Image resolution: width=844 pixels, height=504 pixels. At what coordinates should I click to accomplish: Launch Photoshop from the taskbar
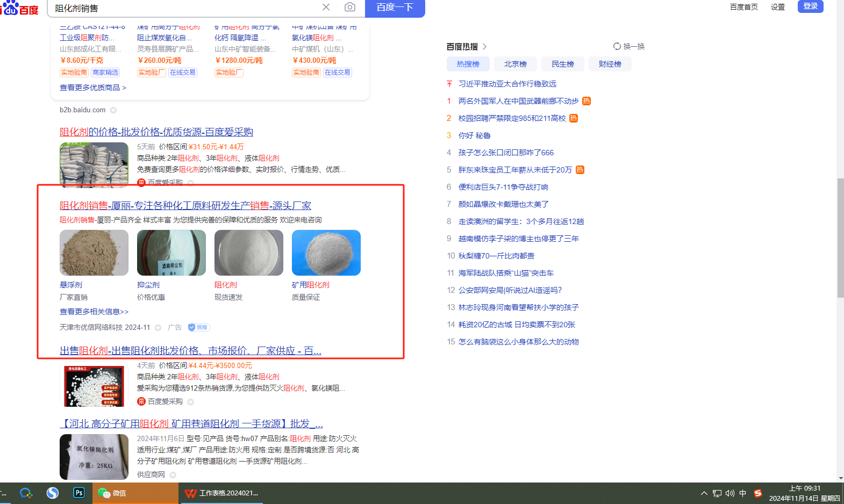coord(78,493)
